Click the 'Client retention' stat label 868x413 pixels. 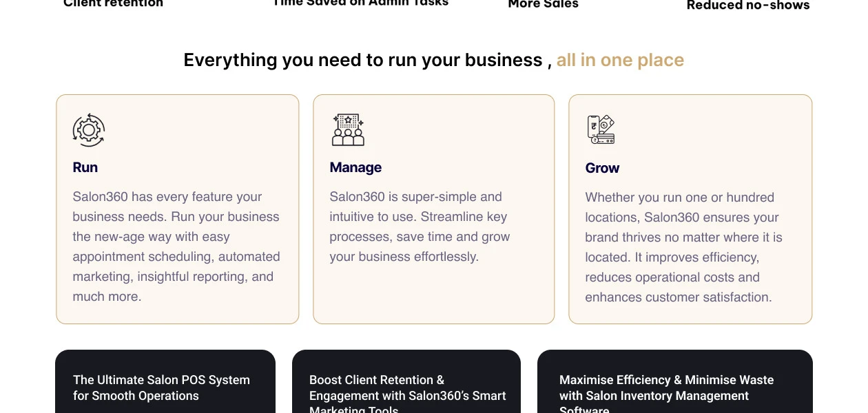[113, 3]
